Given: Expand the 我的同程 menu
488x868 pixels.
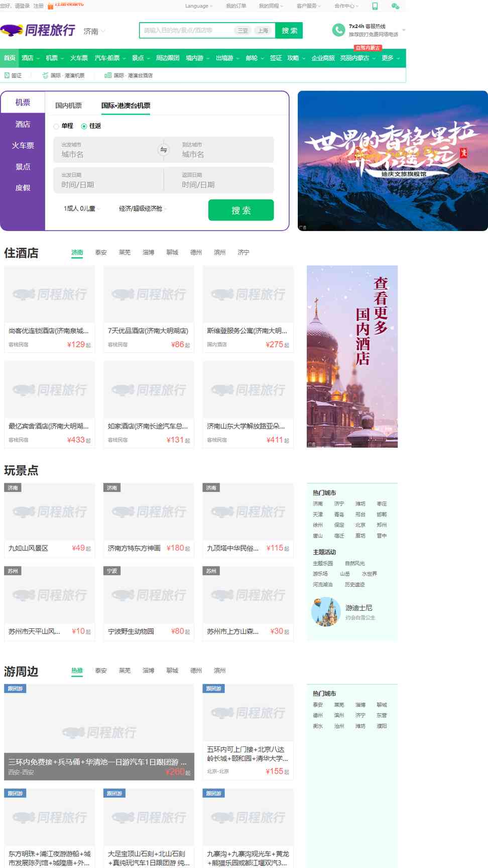Looking at the screenshot, I should [x=271, y=6].
